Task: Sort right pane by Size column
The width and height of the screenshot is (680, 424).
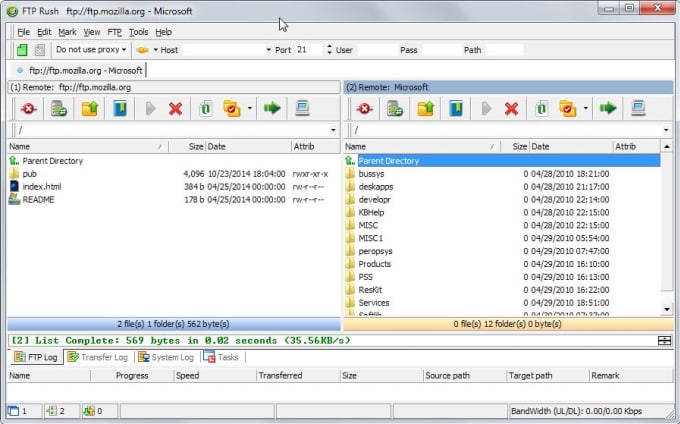Action: point(515,147)
